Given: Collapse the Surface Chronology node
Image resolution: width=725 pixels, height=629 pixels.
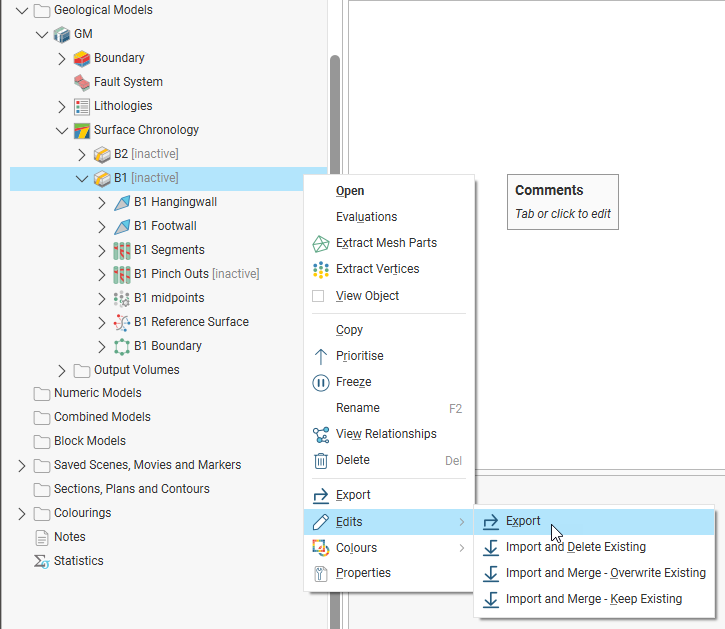Looking at the screenshot, I should pyautogui.click(x=62, y=130).
